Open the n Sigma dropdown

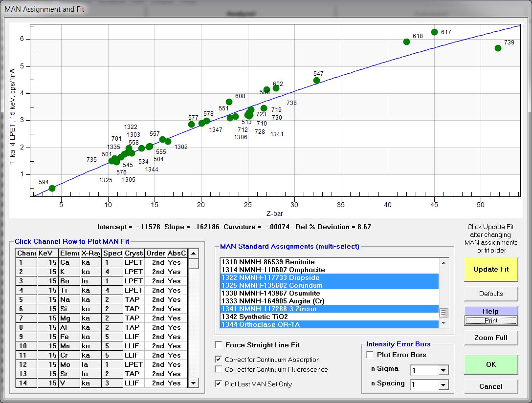443,371
